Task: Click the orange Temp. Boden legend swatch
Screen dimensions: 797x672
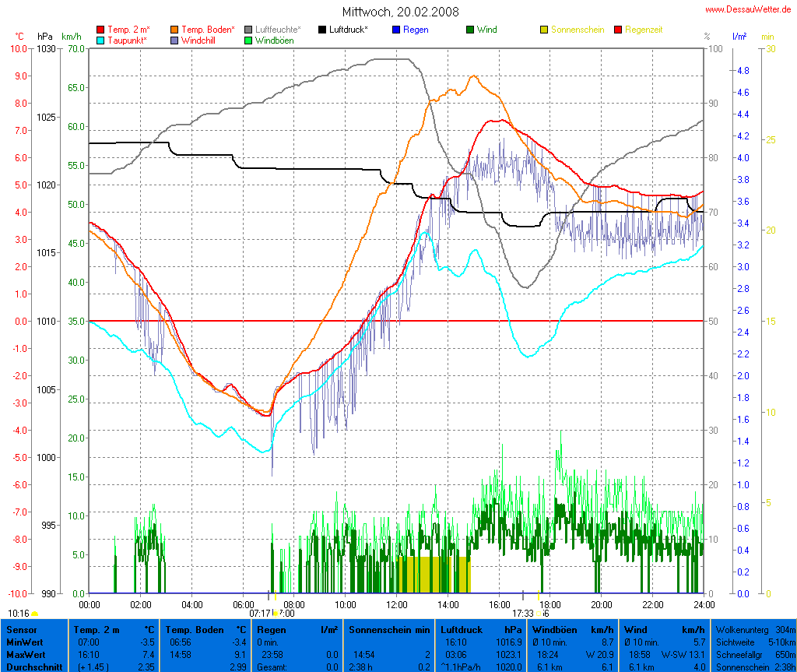Action: click(174, 30)
